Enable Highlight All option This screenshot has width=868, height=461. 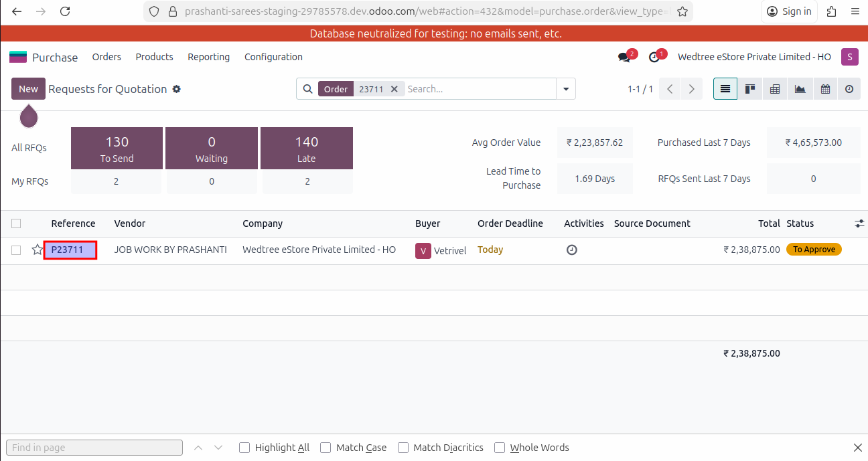244,448
